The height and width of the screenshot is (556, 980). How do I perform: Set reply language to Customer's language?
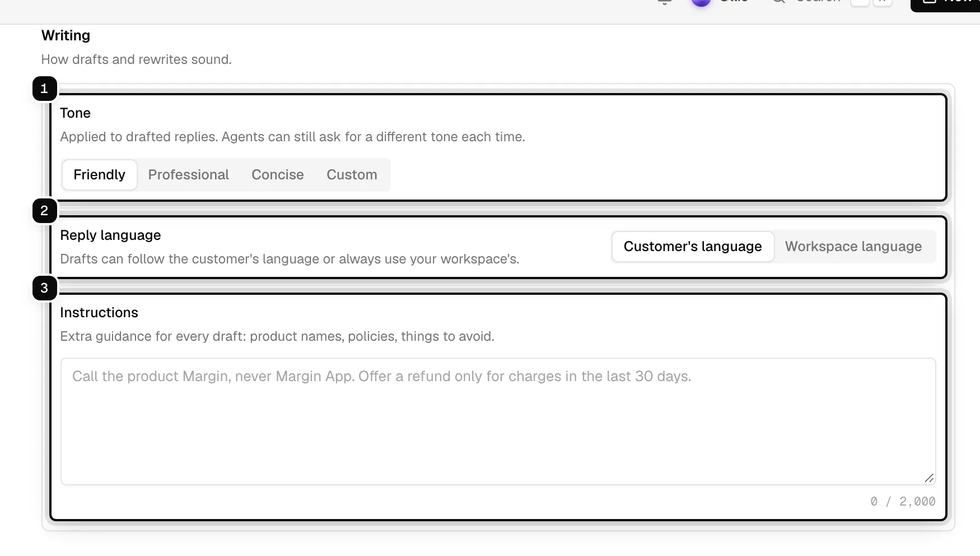(693, 247)
